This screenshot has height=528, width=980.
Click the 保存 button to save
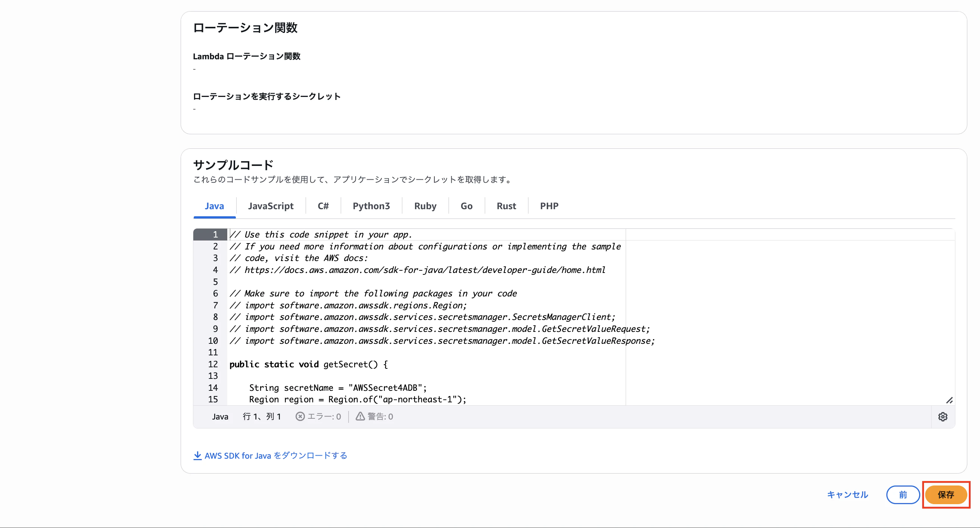point(946,494)
